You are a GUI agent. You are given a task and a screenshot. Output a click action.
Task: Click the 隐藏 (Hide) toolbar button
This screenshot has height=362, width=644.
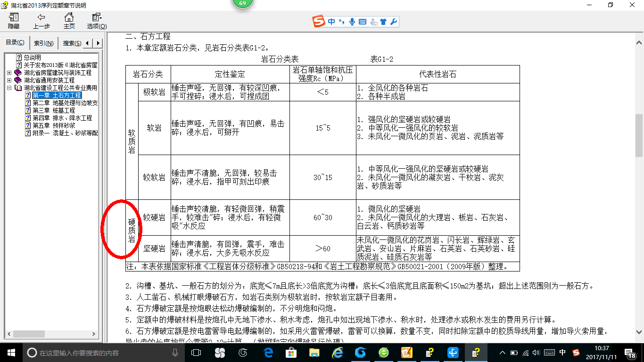(x=14, y=21)
